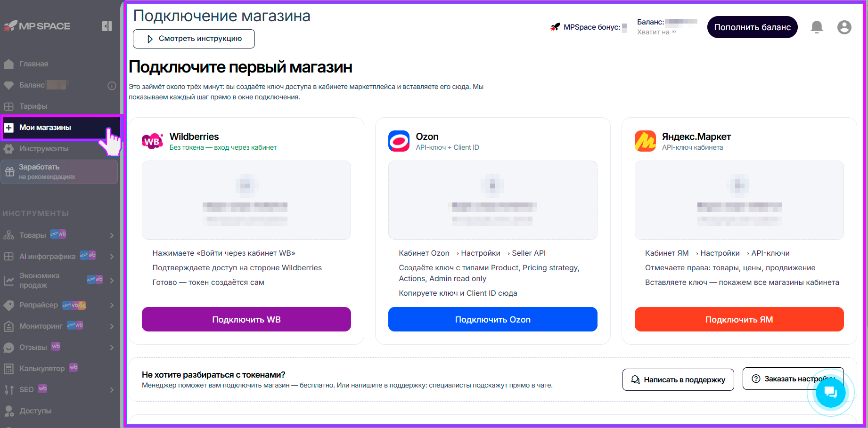The image size is (868, 428).
Task: Expand Экономика продаж chevron
Action: 112,281
